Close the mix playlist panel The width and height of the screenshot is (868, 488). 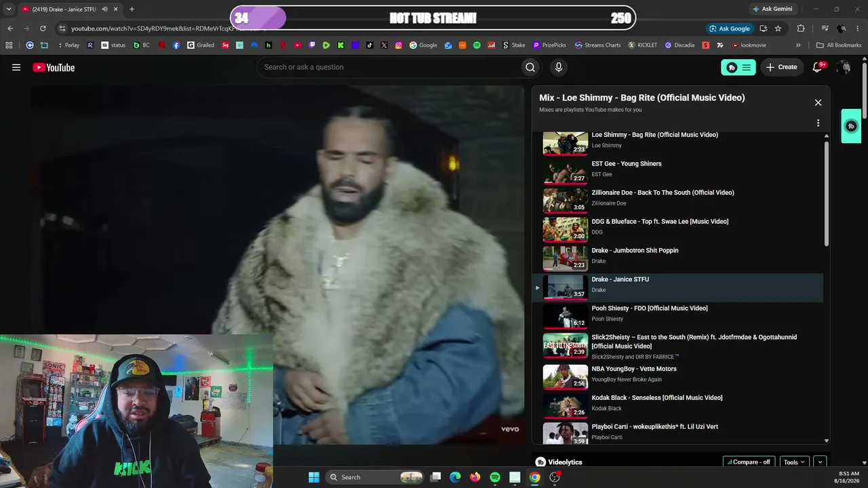(x=818, y=102)
